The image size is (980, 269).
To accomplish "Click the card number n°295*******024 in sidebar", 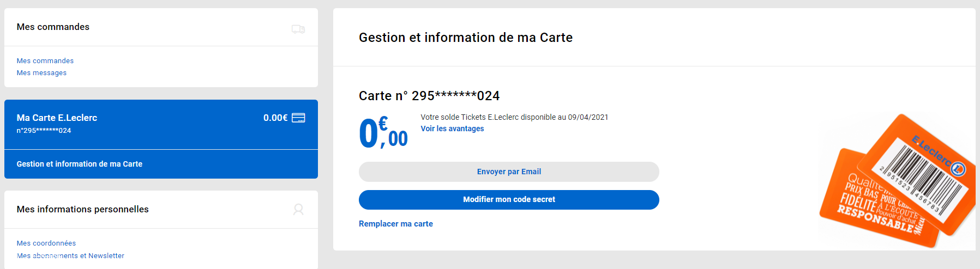I will pos(44,131).
